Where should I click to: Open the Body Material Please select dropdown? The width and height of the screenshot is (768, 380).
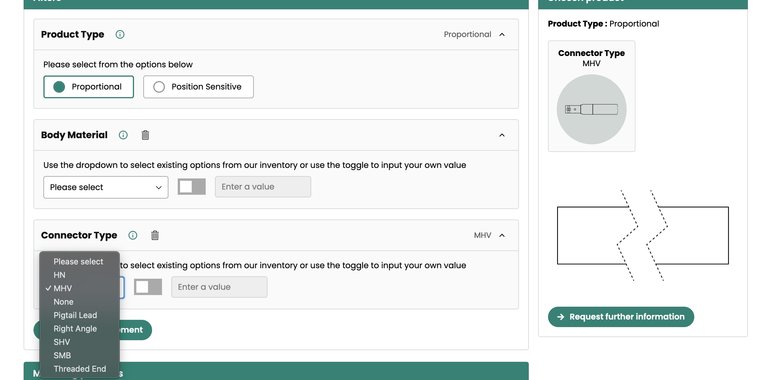[x=106, y=187]
